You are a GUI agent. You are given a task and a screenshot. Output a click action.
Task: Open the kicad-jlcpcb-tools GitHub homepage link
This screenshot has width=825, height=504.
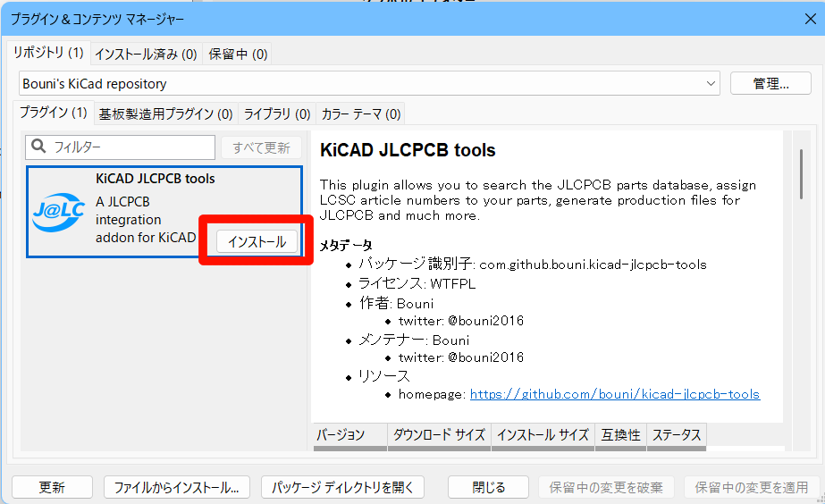point(615,394)
